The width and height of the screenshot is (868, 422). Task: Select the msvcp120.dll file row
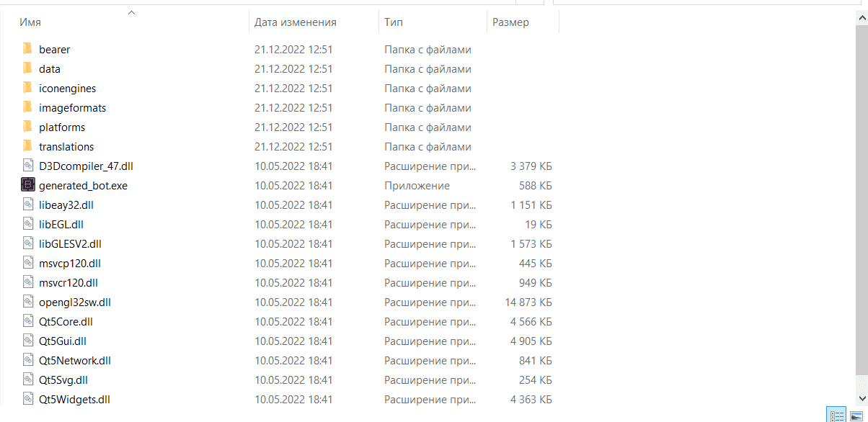[287, 263]
